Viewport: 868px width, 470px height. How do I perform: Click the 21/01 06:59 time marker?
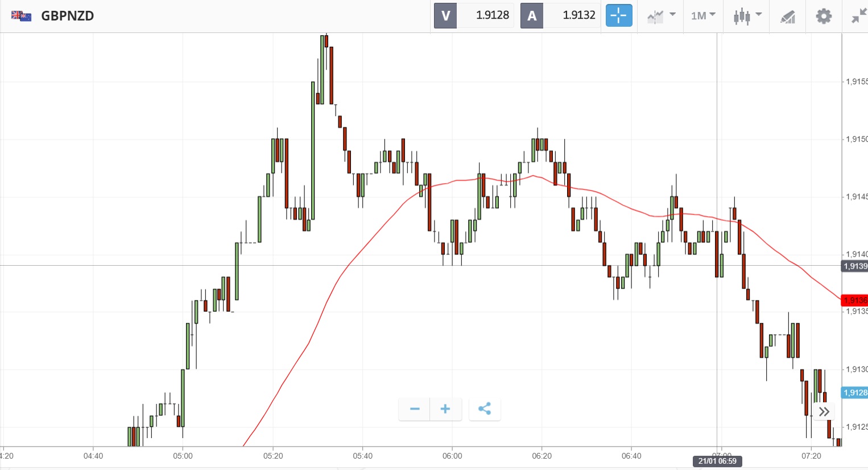717,461
